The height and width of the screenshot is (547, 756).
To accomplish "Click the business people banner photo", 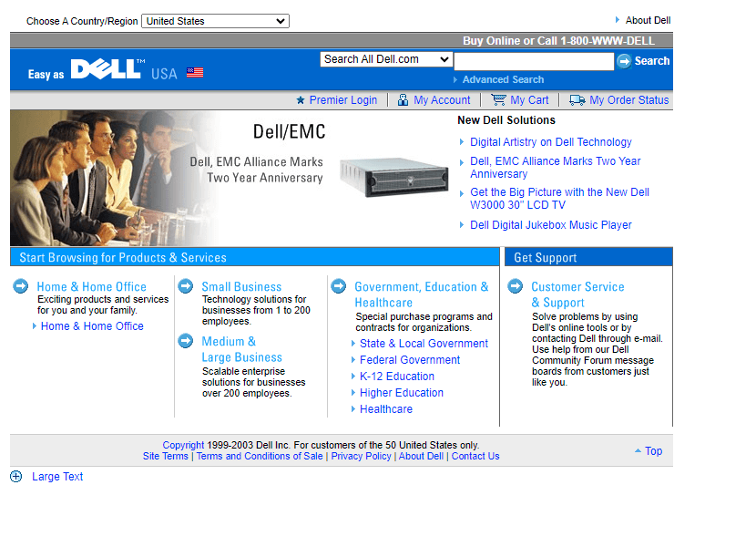I will pos(113,178).
